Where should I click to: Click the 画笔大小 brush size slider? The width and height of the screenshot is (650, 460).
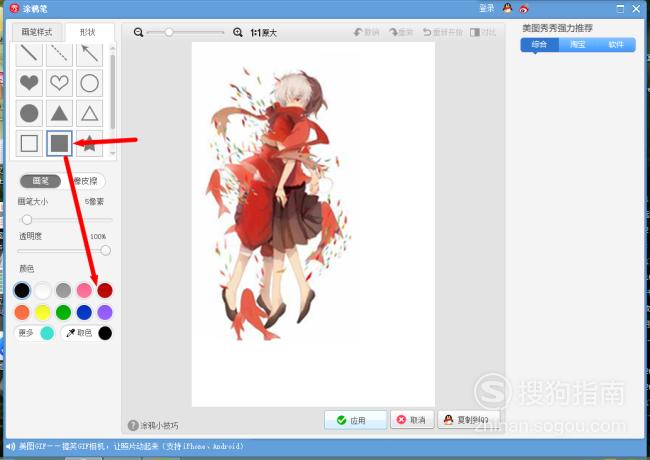[x=65, y=220]
